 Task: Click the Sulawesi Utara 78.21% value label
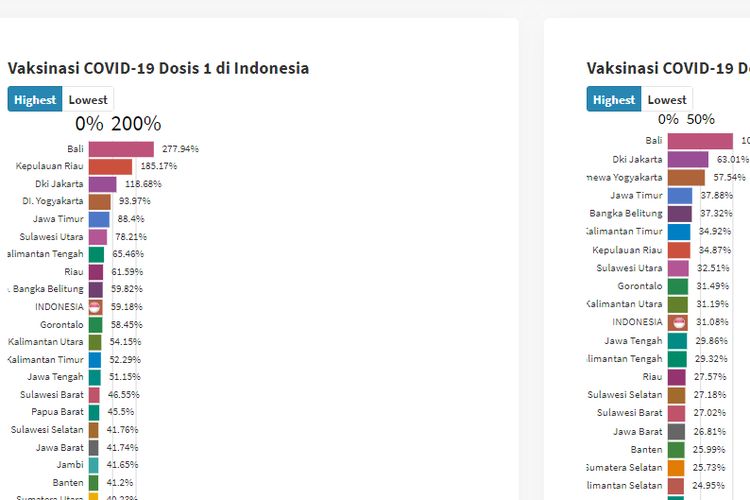[129, 237]
